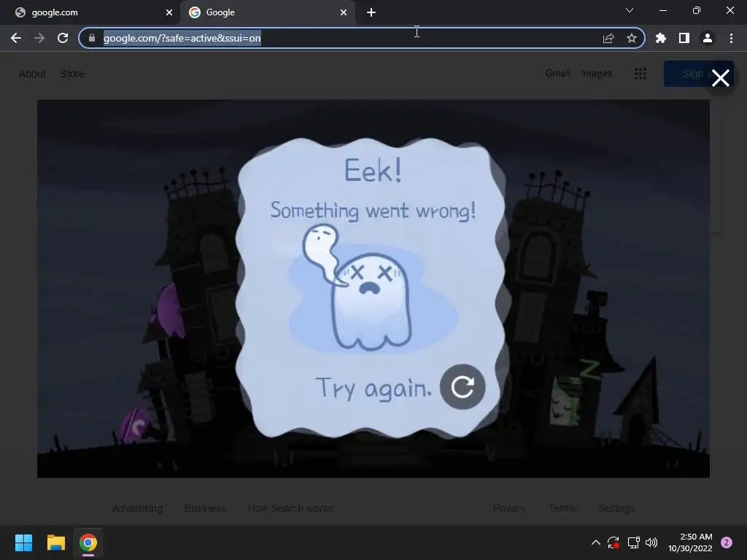Restore down the Chrome window

[696, 10]
